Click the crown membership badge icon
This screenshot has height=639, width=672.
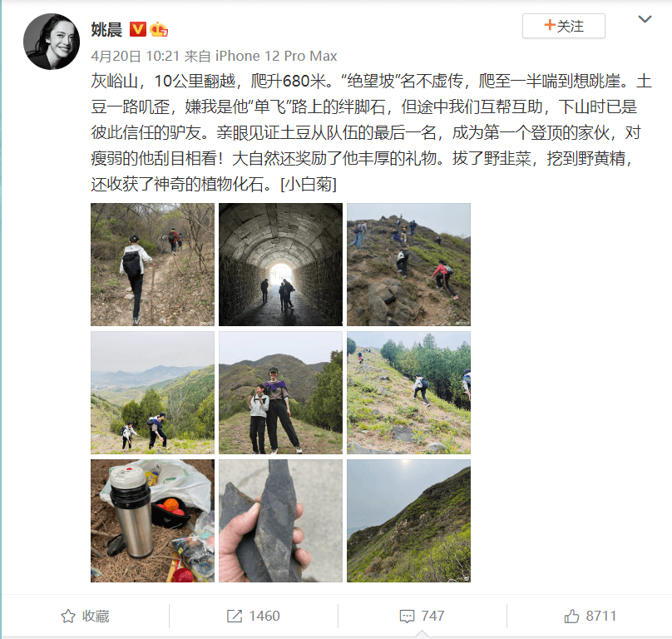159,29
